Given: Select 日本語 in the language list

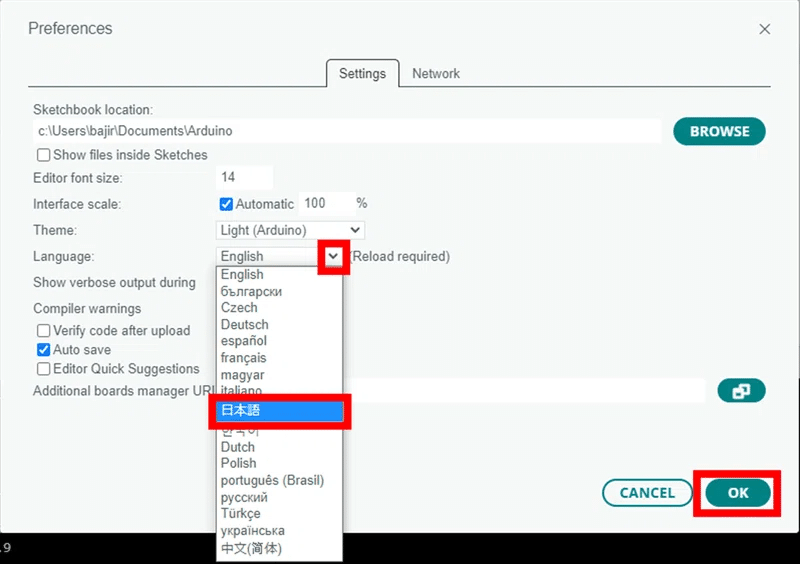Looking at the screenshot, I should pos(279,411).
